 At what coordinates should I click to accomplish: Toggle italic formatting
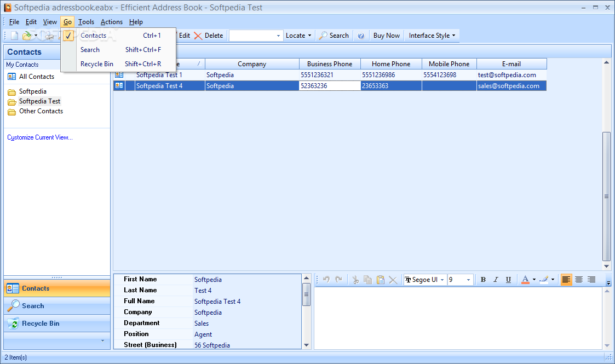[x=496, y=280]
